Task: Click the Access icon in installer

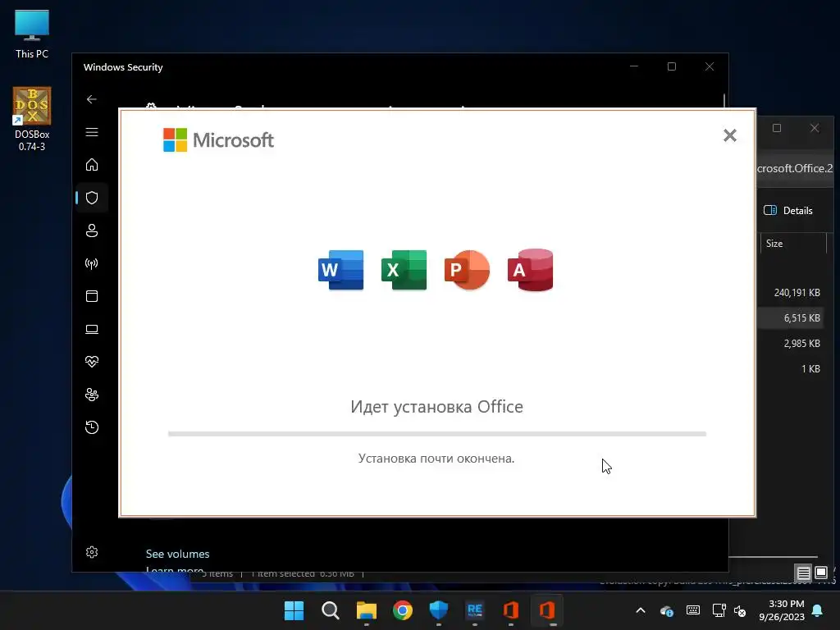Action: (531, 270)
